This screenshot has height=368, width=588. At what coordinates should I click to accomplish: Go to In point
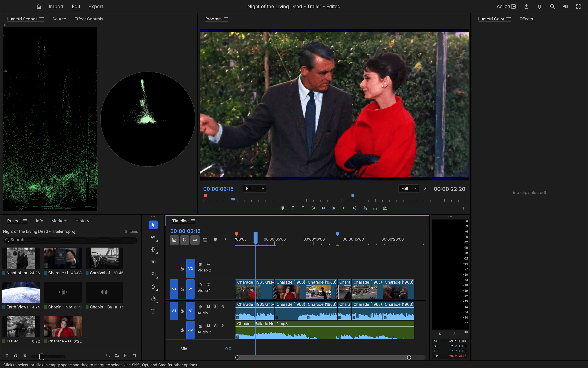(313, 208)
